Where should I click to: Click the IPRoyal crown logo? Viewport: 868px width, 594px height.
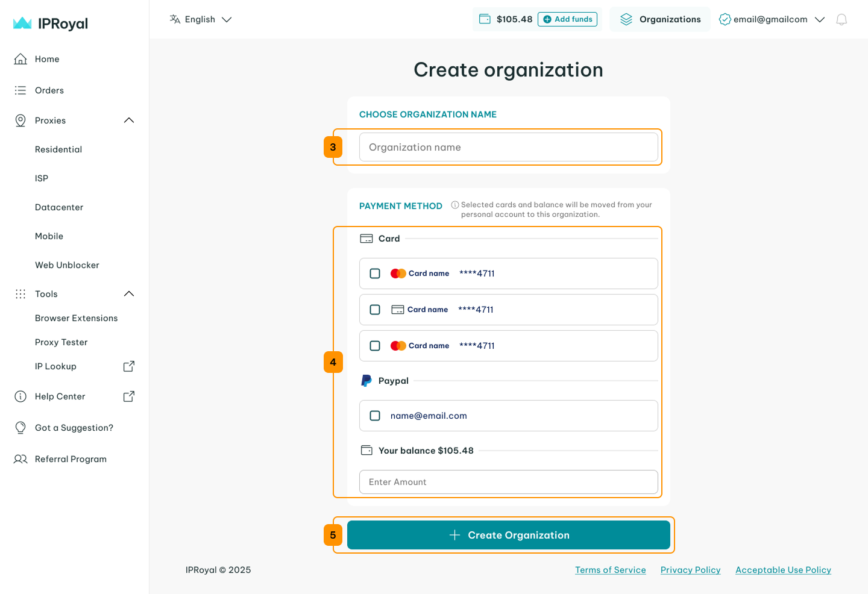pyautogui.click(x=22, y=23)
